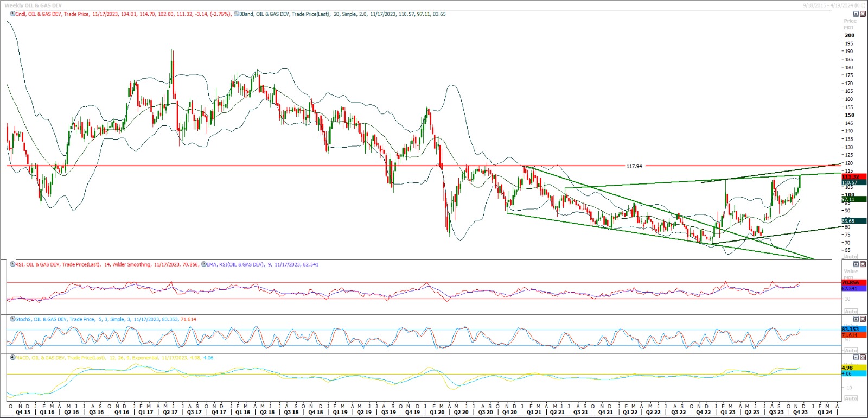
Task: Click the clock icon before the RSI legend
Action: [12, 264]
